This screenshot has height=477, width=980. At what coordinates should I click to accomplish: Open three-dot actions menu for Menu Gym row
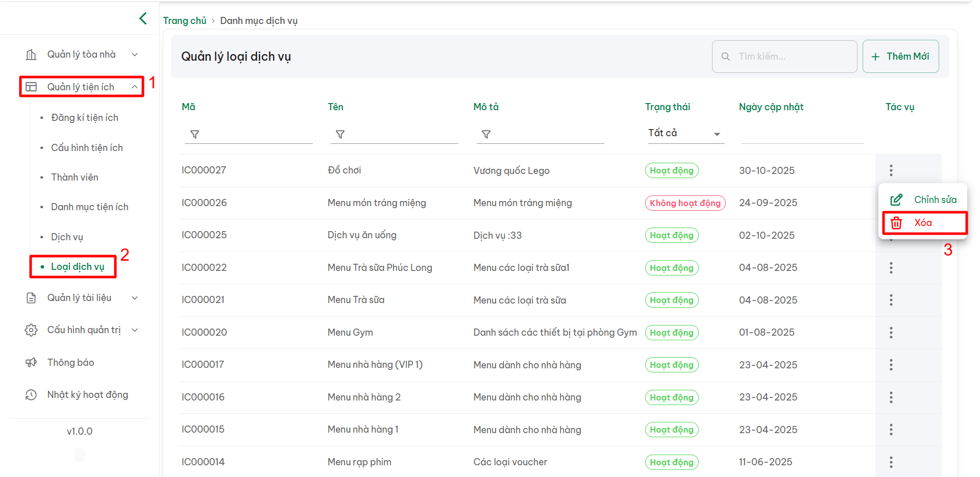coord(891,333)
